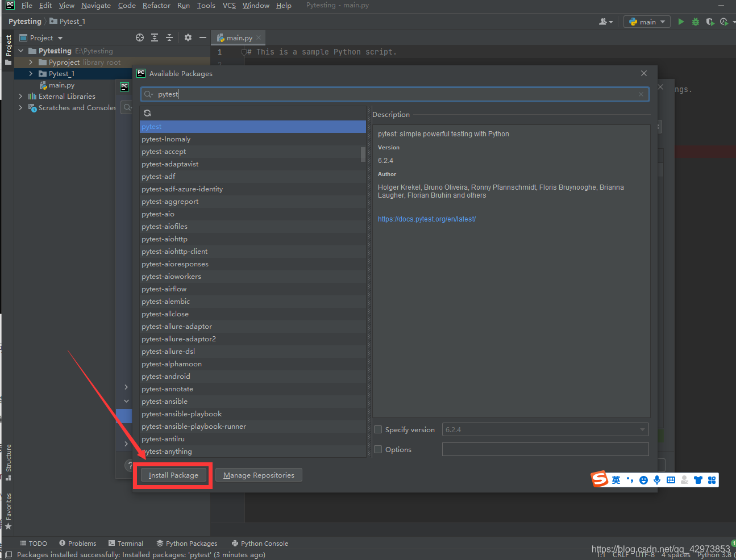The width and height of the screenshot is (736, 560).
Task: Click the Options text input field
Action: pos(545,450)
